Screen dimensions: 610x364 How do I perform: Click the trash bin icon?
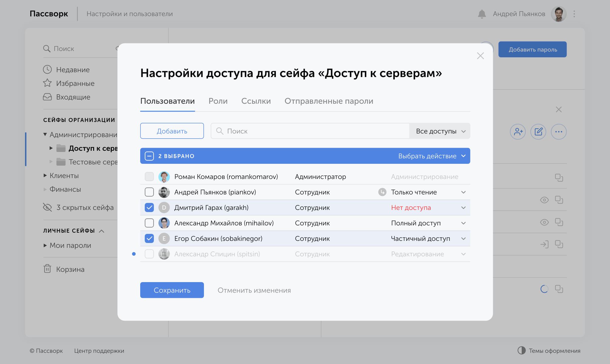click(x=47, y=269)
